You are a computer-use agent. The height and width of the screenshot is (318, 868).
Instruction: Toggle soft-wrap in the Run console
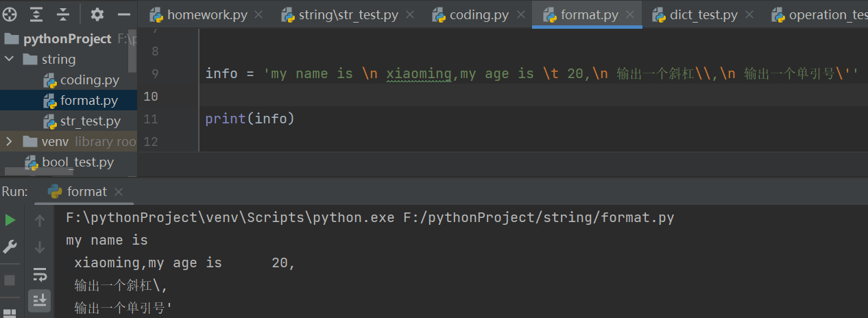(40, 275)
